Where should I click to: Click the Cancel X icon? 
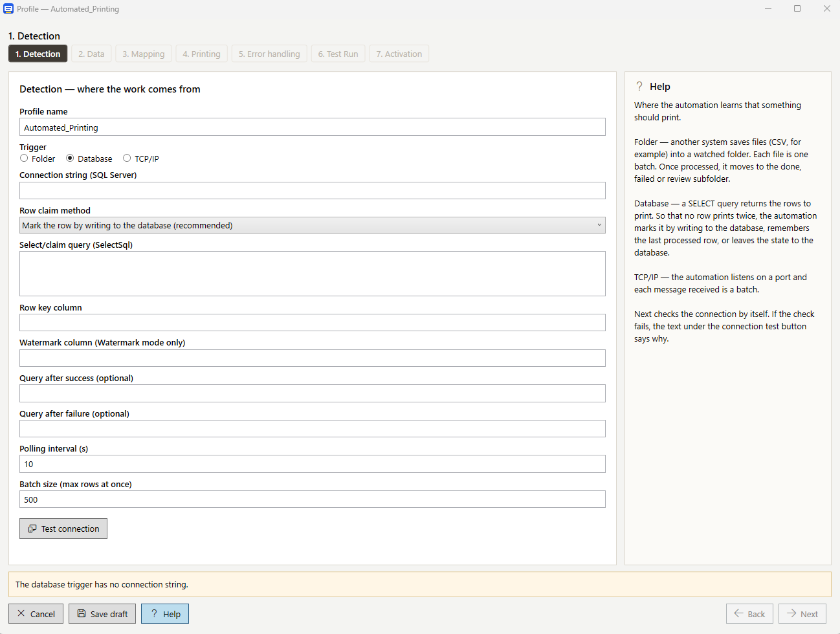pos(21,613)
